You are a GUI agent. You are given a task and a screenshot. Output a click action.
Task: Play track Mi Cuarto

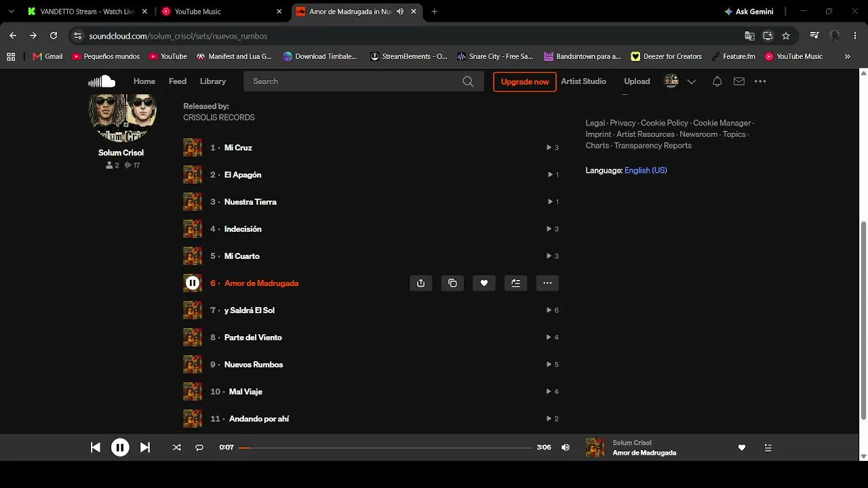point(242,256)
